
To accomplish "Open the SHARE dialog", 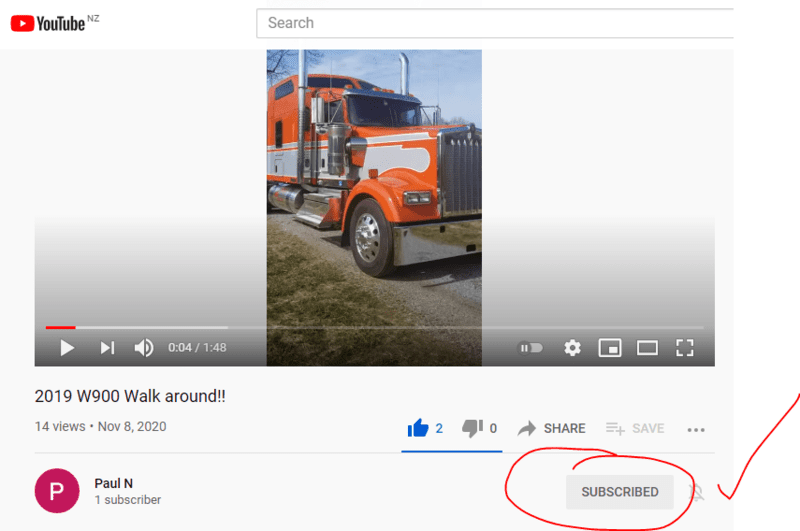I will tap(552, 428).
